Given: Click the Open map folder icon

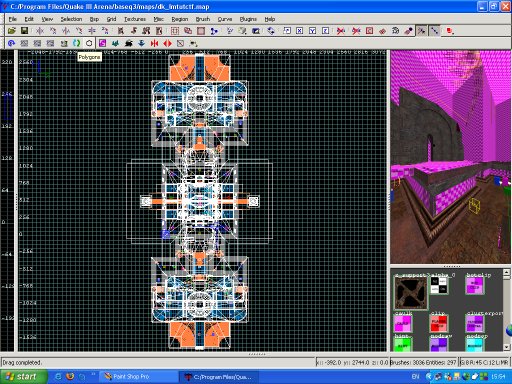Looking at the screenshot, I should (12, 31).
